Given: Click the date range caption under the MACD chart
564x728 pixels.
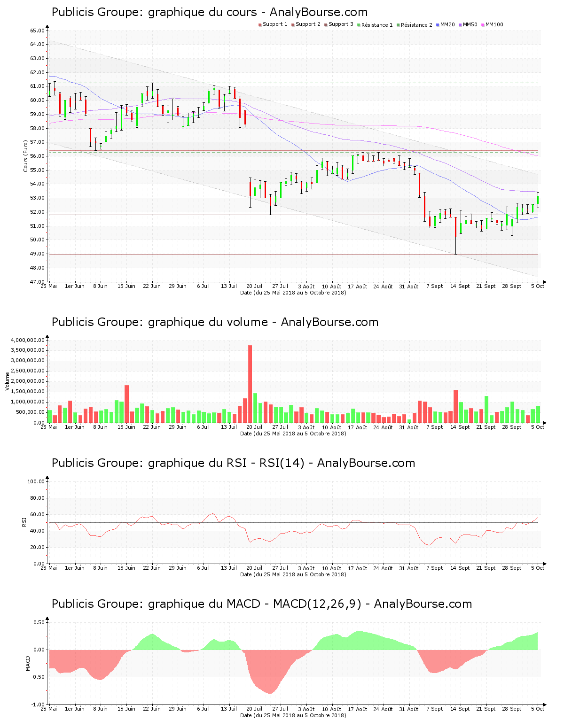Looking at the screenshot, I should 293,715.
